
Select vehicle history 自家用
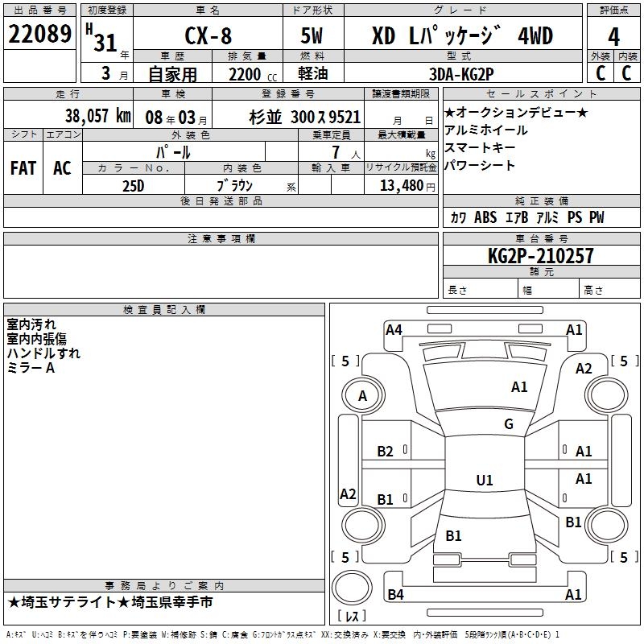point(172,74)
